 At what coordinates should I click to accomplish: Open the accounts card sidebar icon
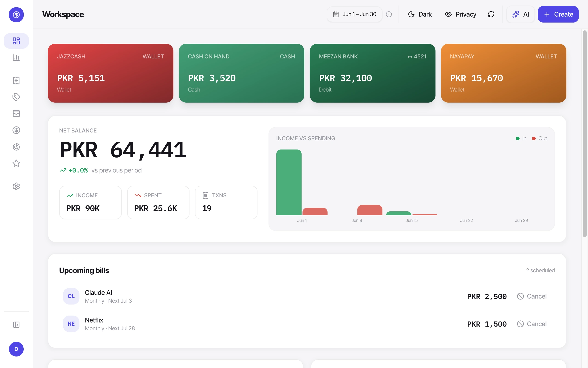(x=16, y=113)
